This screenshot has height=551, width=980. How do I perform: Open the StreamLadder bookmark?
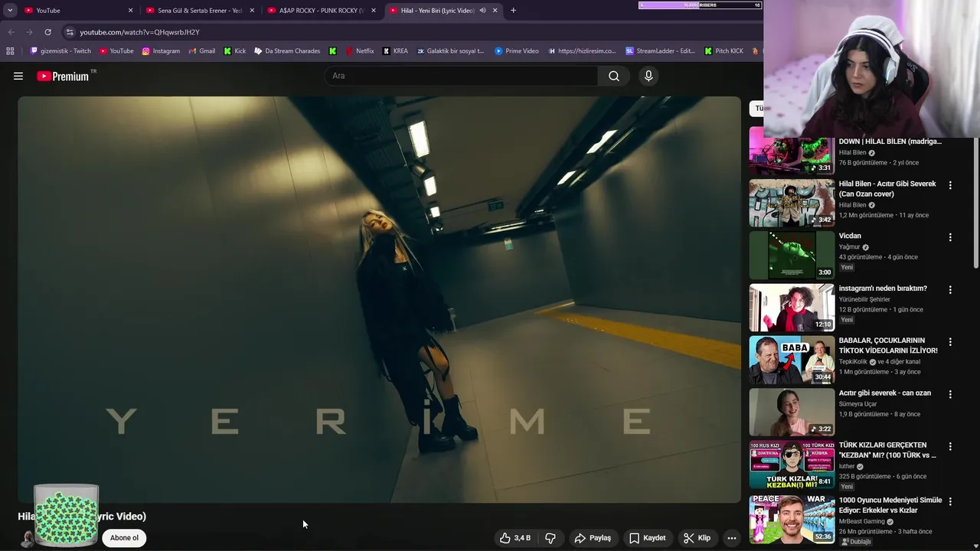[x=660, y=51]
